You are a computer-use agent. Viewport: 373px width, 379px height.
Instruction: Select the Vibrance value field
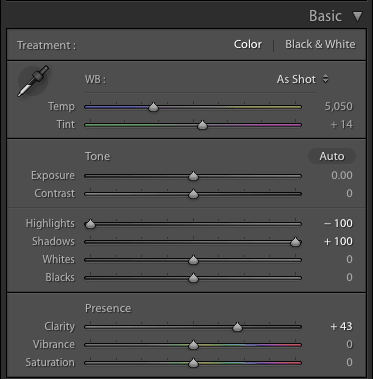point(349,344)
